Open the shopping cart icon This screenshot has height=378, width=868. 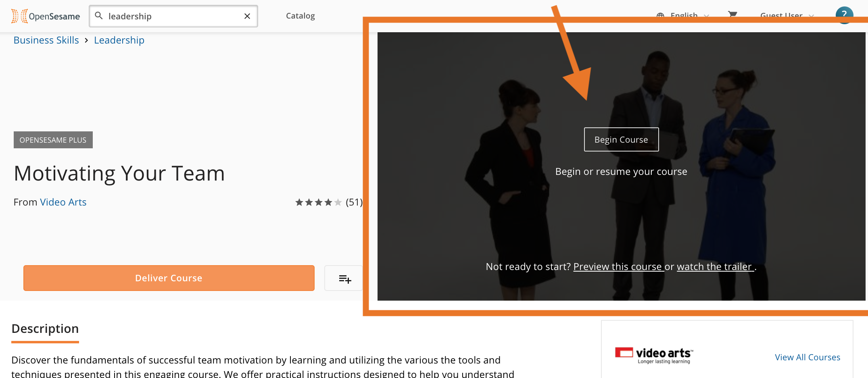tap(733, 15)
